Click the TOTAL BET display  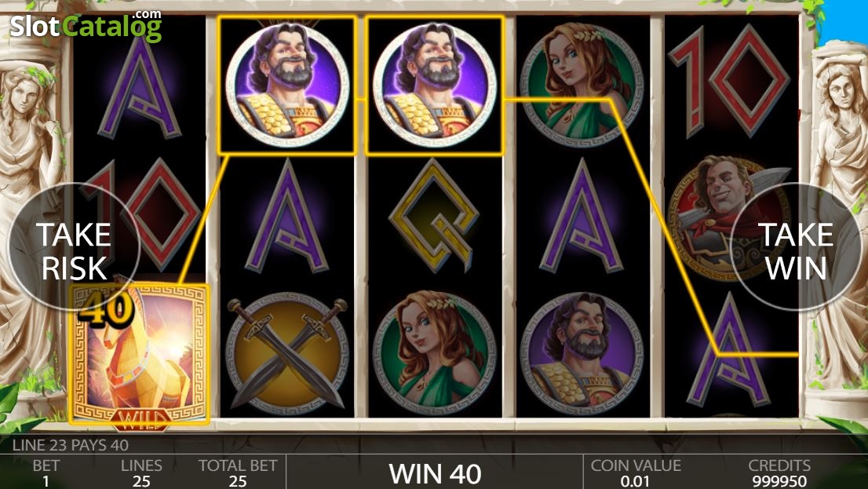pos(238,473)
